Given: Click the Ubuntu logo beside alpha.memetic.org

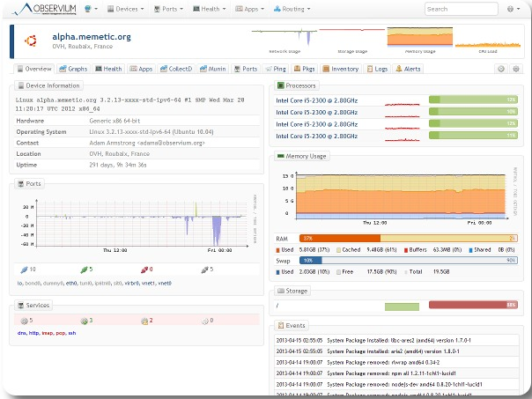Looking at the screenshot, I should pyautogui.click(x=30, y=41).
